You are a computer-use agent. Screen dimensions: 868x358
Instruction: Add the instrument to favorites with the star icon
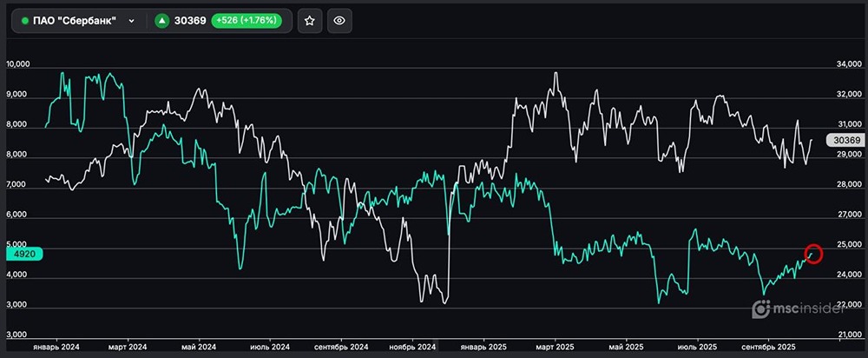pos(310,21)
